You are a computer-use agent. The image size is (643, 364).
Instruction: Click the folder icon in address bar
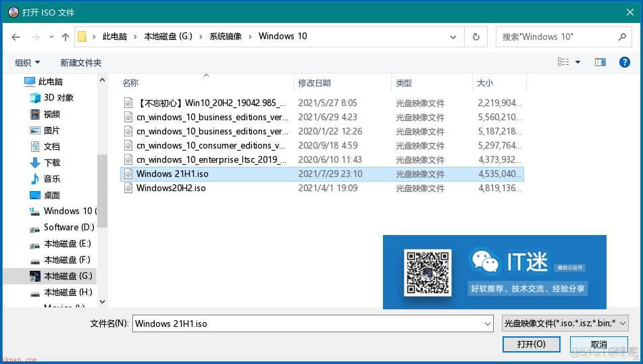click(82, 36)
